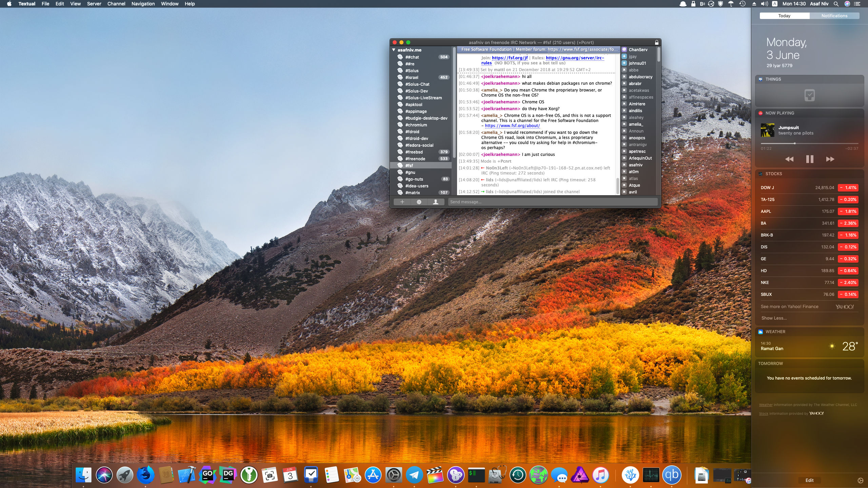Collapse the asafniv.me server tree
The height and width of the screenshot is (488, 868).
pyautogui.click(x=394, y=50)
